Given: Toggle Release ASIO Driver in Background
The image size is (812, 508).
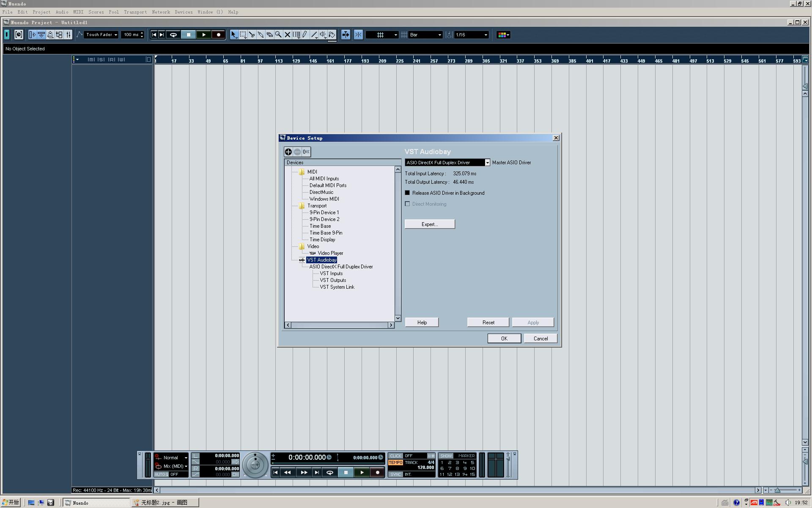Looking at the screenshot, I should 408,193.
